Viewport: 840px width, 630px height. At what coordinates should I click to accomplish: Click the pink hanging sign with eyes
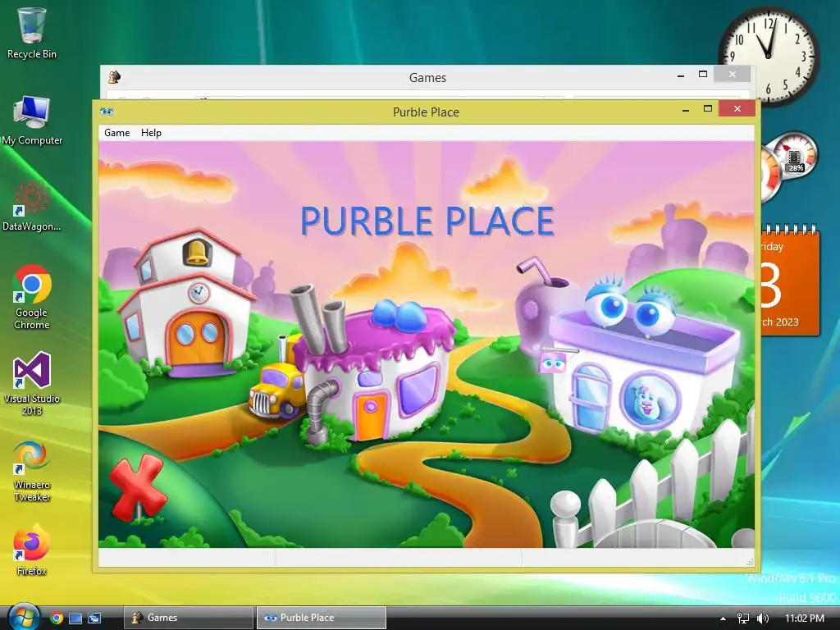(x=553, y=362)
